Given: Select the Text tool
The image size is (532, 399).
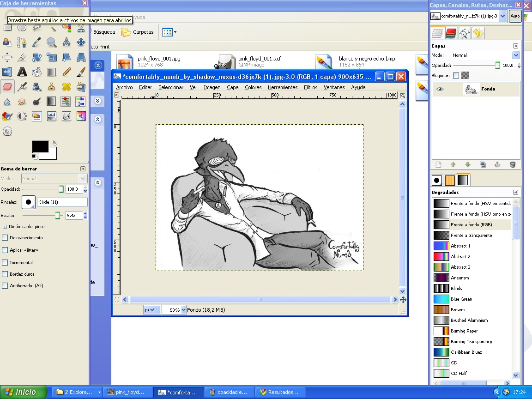Looking at the screenshot, I should click(x=22, y=72).
